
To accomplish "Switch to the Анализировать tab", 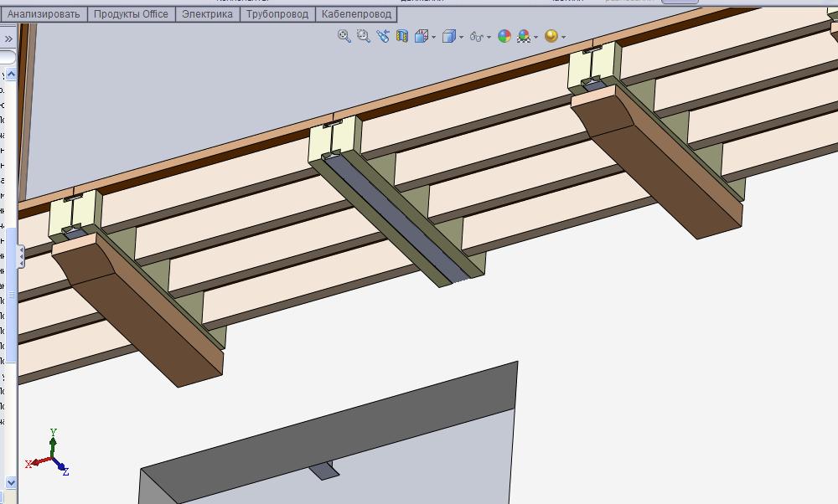I will [44, 14].
